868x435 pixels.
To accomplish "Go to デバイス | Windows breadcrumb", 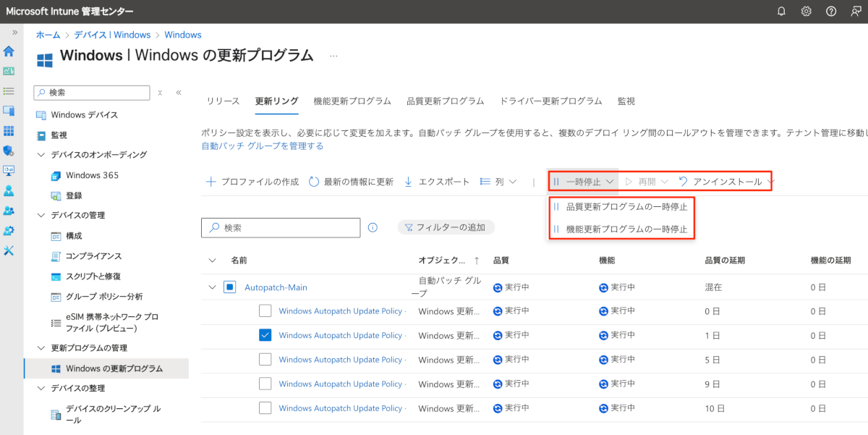I will click(112, 35).
